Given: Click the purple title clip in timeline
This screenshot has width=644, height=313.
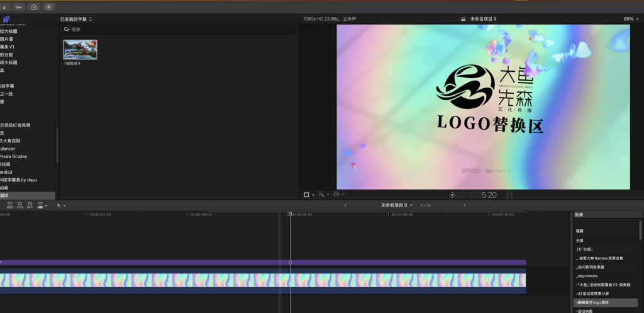Looking at the screenshot, I should click(263, 263).
